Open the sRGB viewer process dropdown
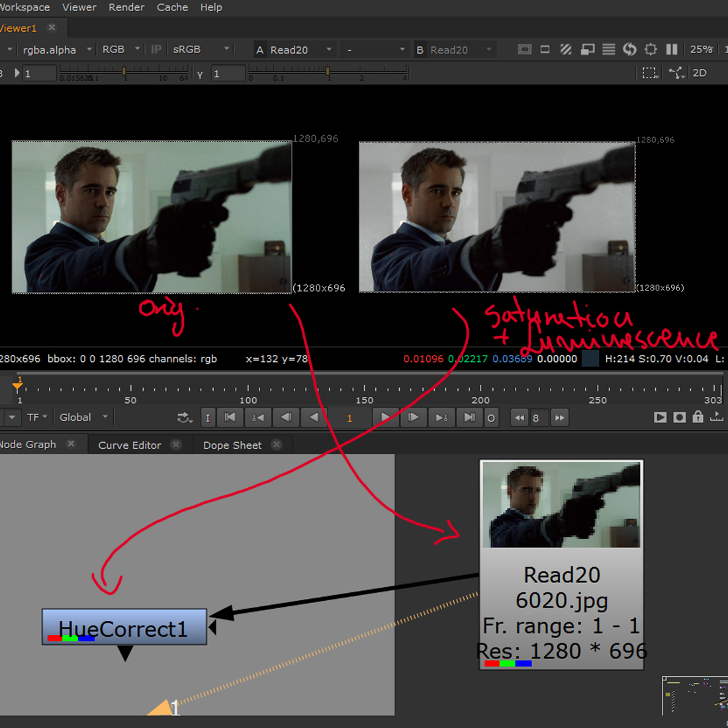 coord(201,50)
